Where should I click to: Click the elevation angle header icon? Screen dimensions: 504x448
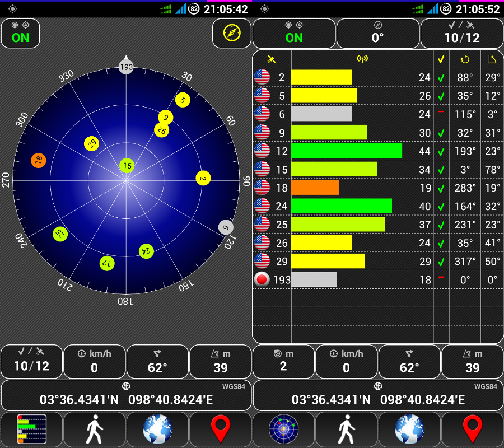[x=492, y=59]
